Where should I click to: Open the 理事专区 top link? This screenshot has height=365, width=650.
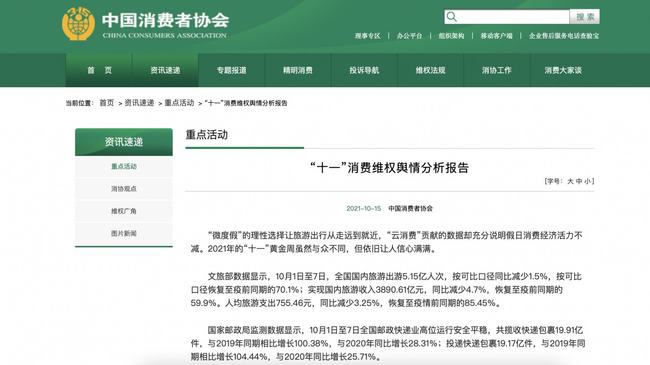coord(367,36)
